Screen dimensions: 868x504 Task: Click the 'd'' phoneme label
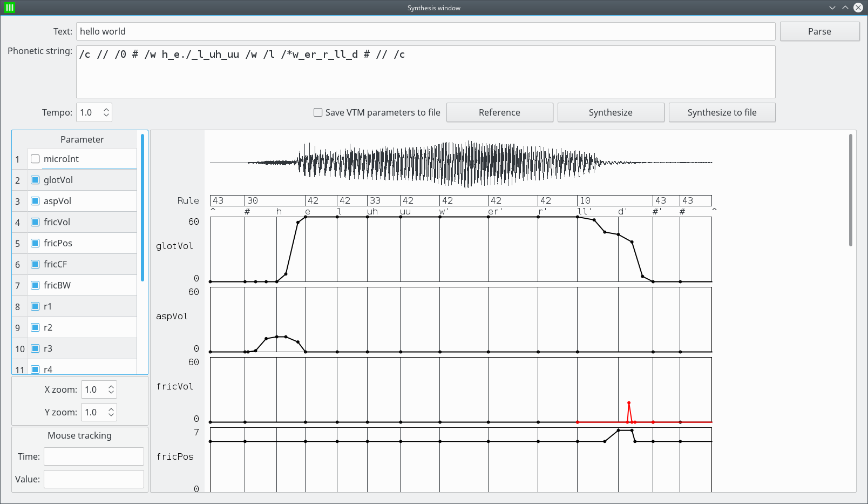(622, 211)
